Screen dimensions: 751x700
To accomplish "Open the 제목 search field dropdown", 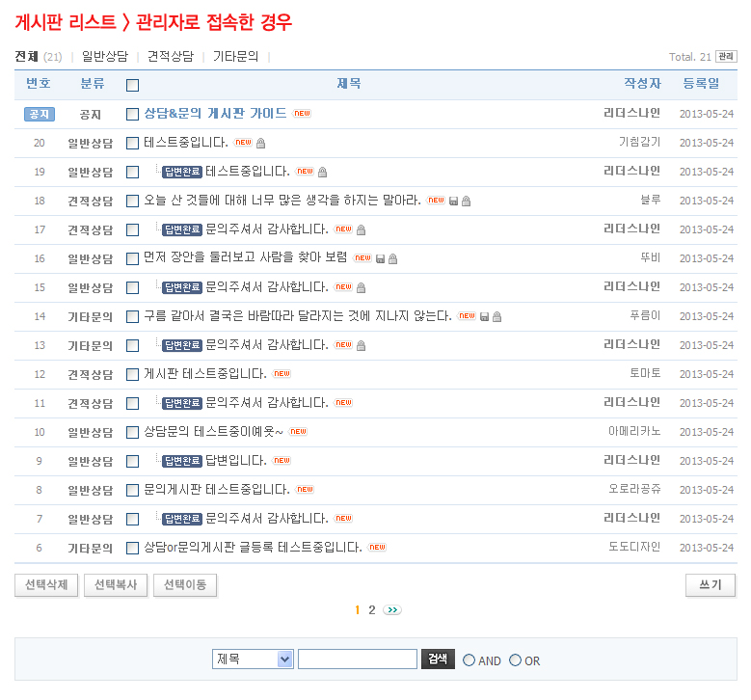I will tap(253, 660).
